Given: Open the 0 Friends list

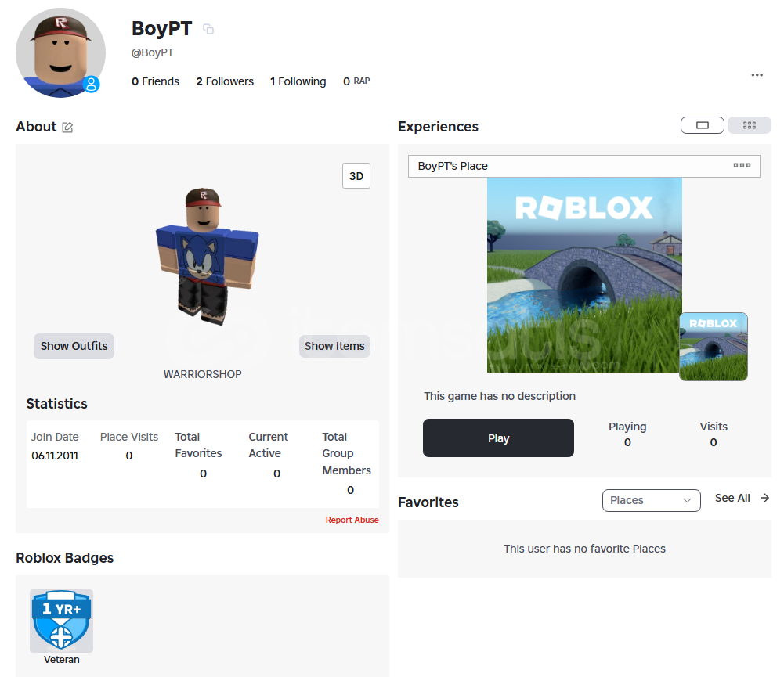Looking at the screenshot, I should coord(155,81).
